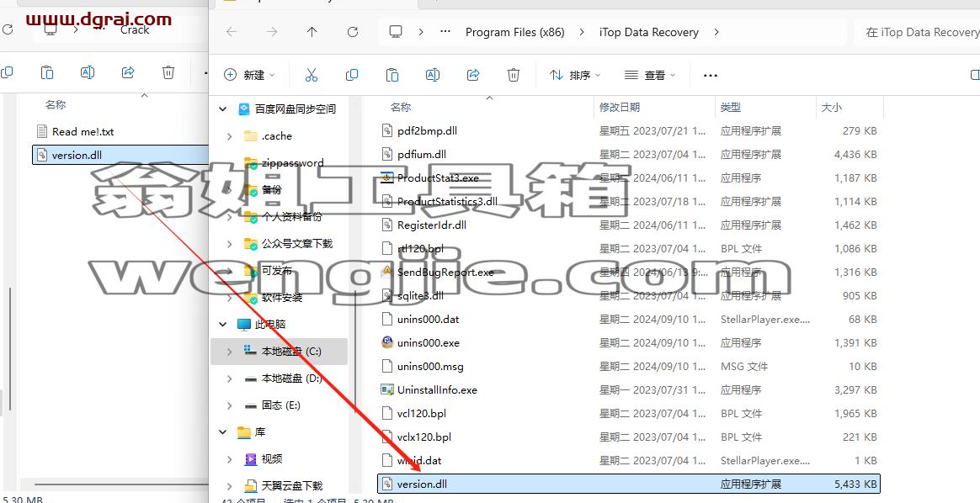
Task: Expand the 视频 library node
Action: pyautogui.click(x=230, y=459)
